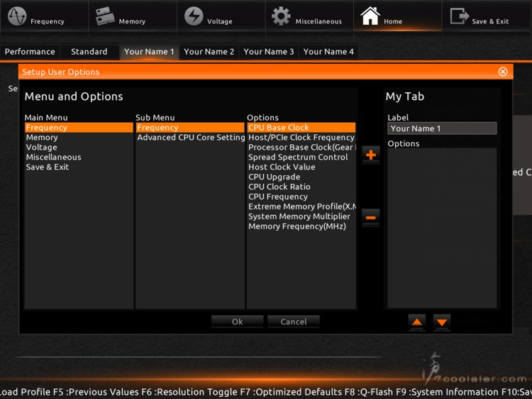
Task: Edit the Label field containing Your Name 1
Action: point(442,129)
